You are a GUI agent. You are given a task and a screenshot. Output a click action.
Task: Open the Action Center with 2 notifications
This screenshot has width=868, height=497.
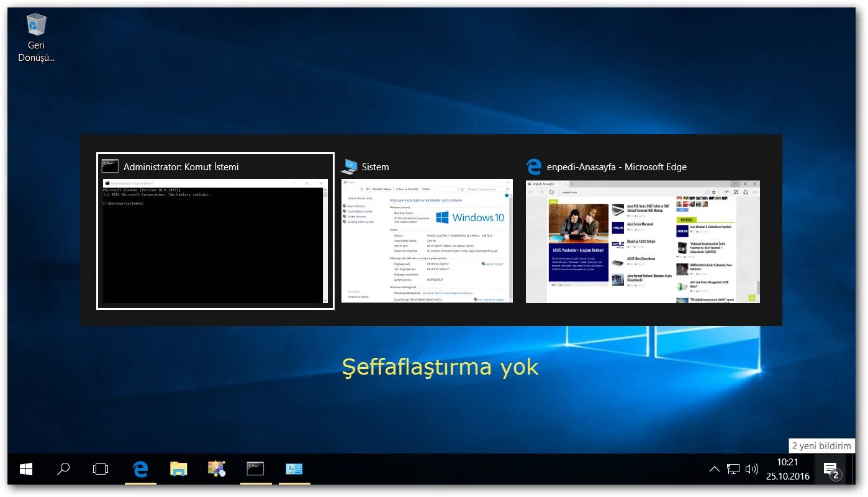coord(831,470)
